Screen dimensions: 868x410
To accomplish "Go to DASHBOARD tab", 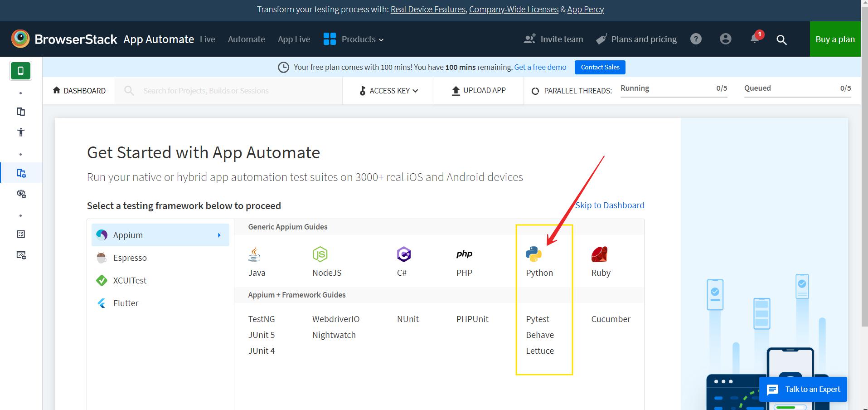I will coord(79,91).
